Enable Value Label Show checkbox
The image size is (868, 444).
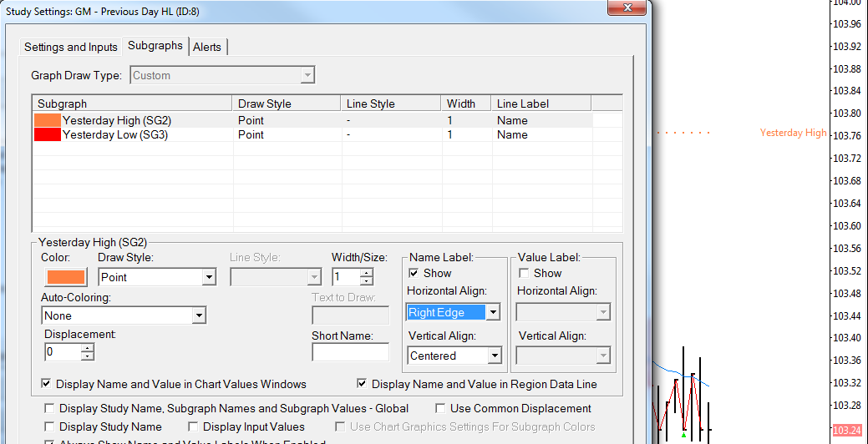click(x=523, y=273)
